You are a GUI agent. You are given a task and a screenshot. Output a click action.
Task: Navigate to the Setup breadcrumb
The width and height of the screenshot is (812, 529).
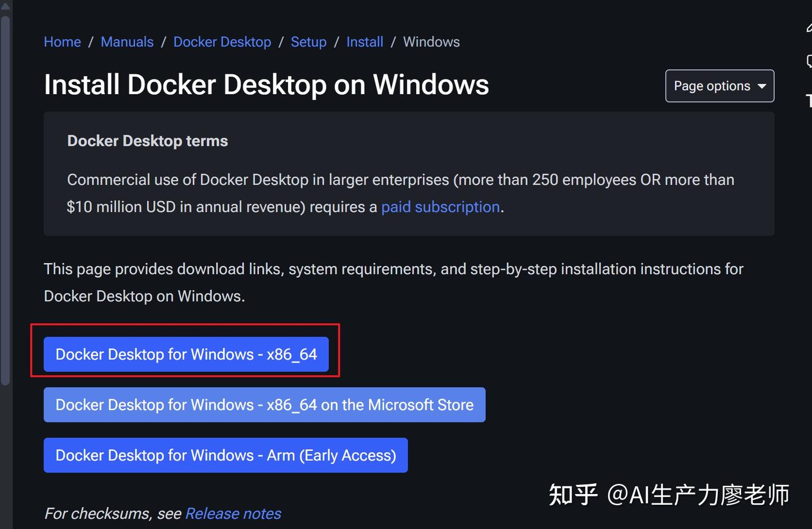308,42
